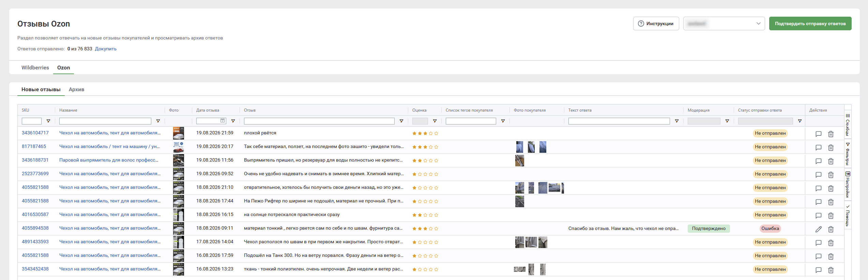Open the Дата отзыва filter funnel
The width and height of the screenshot is (868, 280).
point(233,121)
